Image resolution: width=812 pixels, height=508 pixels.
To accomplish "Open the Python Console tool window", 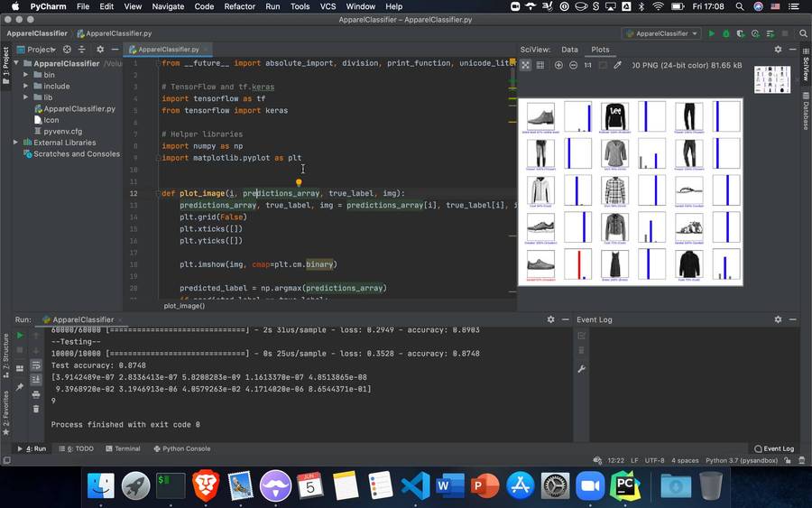I will pos(184,448).
